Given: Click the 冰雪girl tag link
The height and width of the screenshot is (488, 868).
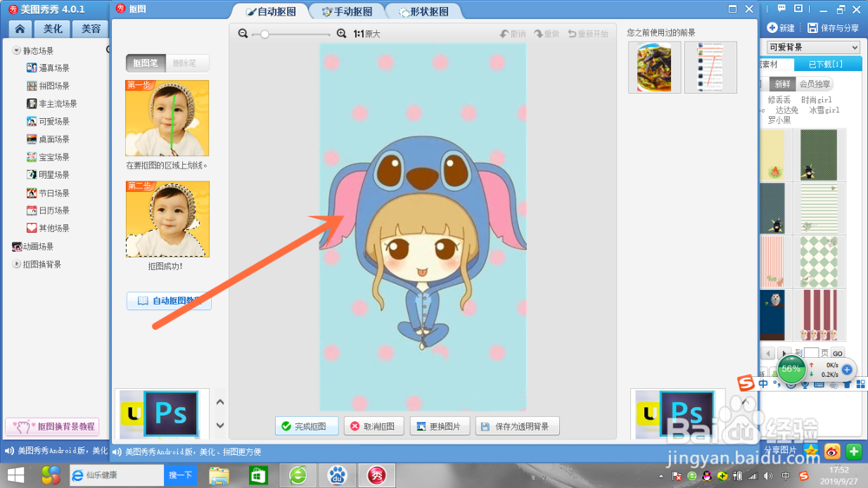Looking at the screenshot, I should point(825,109).
